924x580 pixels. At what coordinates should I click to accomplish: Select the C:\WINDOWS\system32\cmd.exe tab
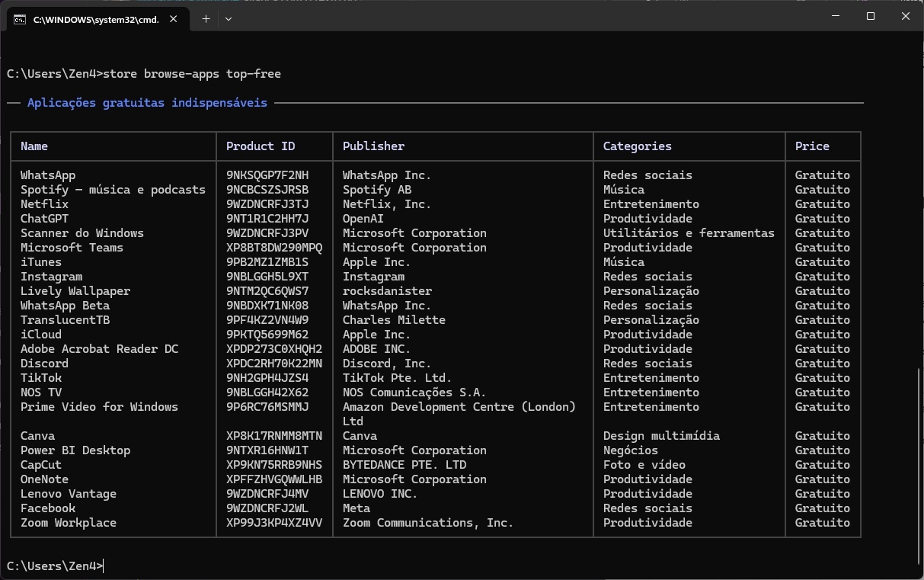click(x=95, y=19)
